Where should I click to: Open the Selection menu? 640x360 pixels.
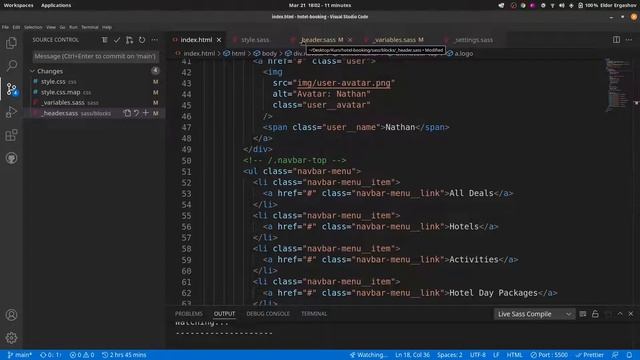tap(33, 27)
